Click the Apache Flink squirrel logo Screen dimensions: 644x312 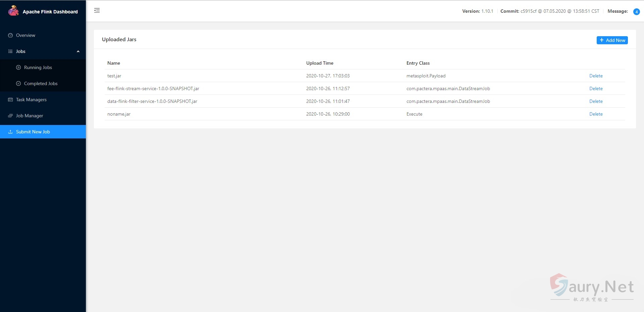coord(13,11)
